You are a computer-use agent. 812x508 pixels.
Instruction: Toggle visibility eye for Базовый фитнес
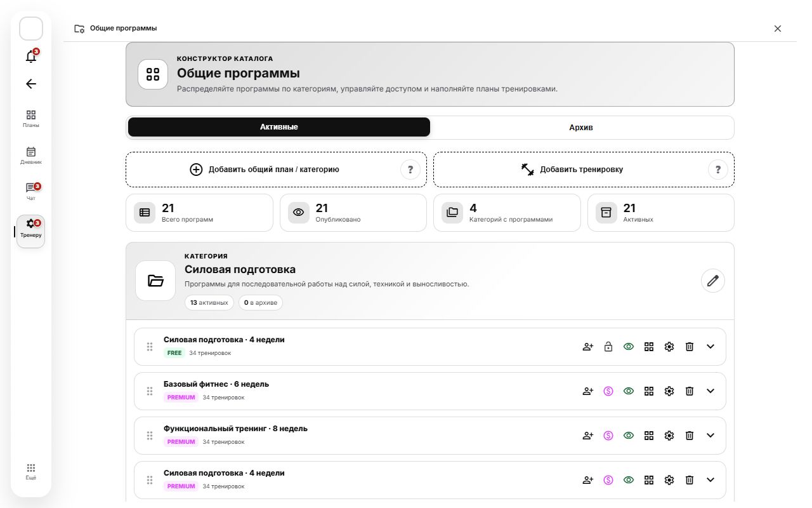629,391
